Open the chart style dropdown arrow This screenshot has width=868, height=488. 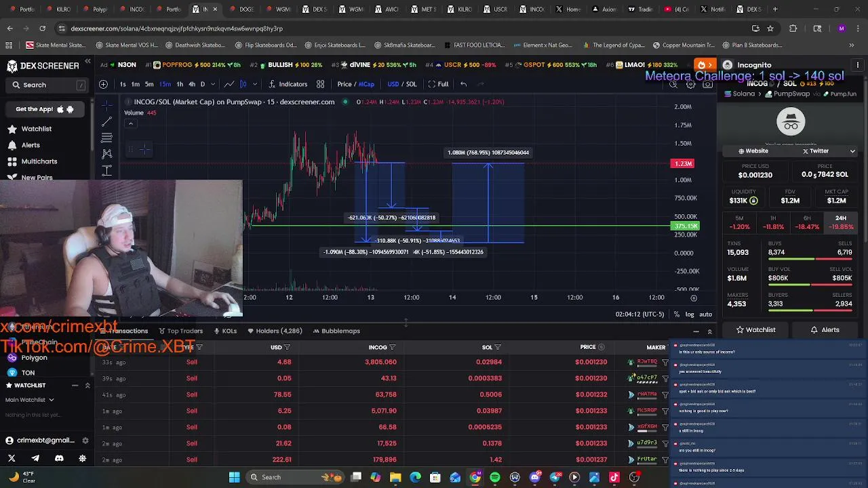[x=254, y=84]
